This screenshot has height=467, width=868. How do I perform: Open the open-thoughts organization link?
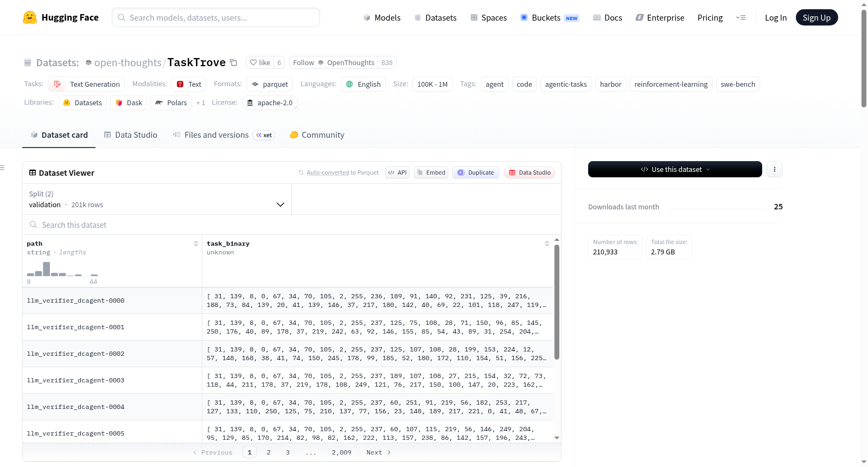click(x=127, y=62)
